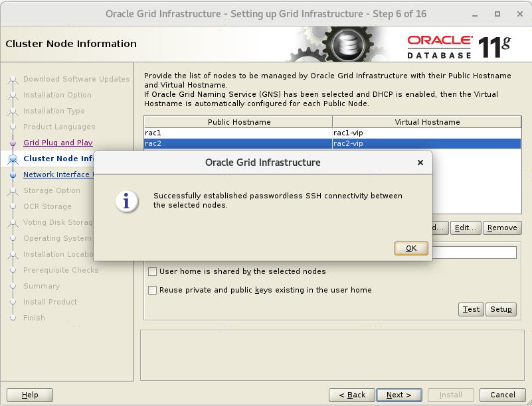Screen dimensions: 532x406
Task: Click the Edit button for nodes
Action: [466, 228]
